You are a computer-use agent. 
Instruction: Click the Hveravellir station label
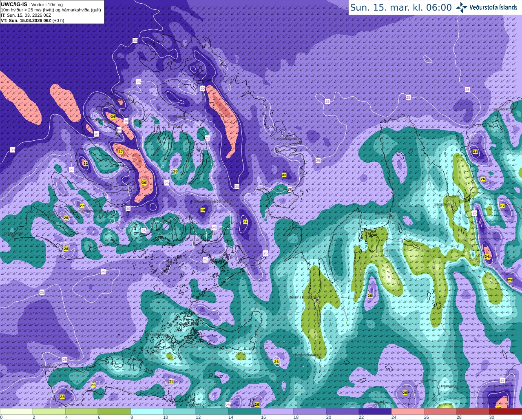click(x=448, y=386)
